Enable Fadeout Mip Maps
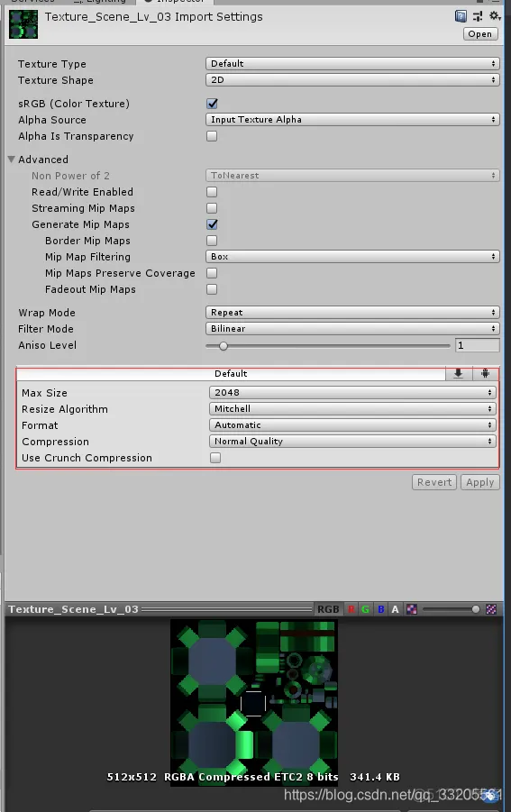 [x=212, y=289]
